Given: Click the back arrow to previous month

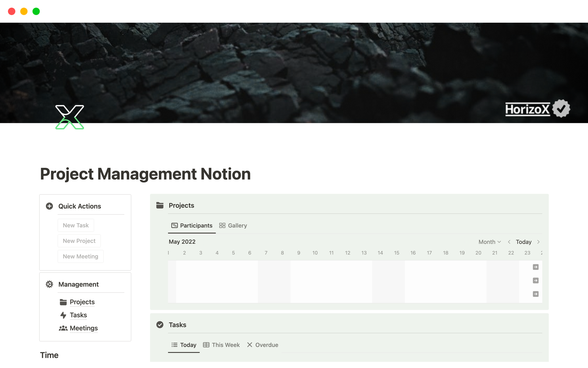Looking at the screenshot, I should click(x=509, y=242).
